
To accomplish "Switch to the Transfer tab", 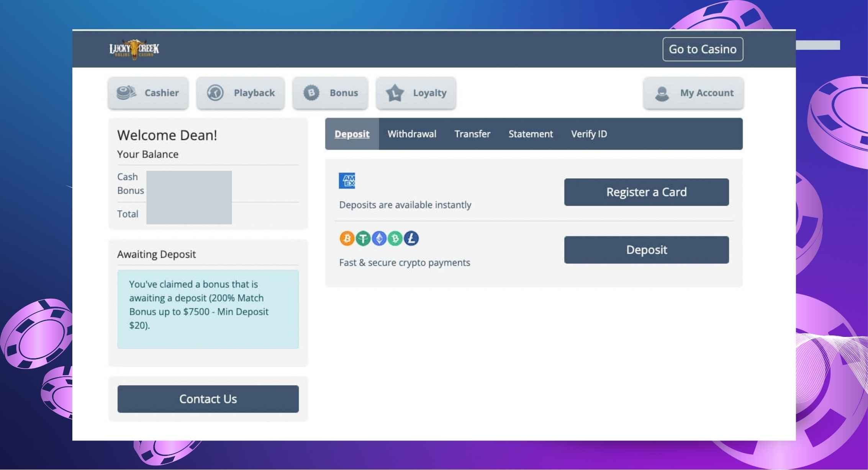I will click(x=472, y=134).
